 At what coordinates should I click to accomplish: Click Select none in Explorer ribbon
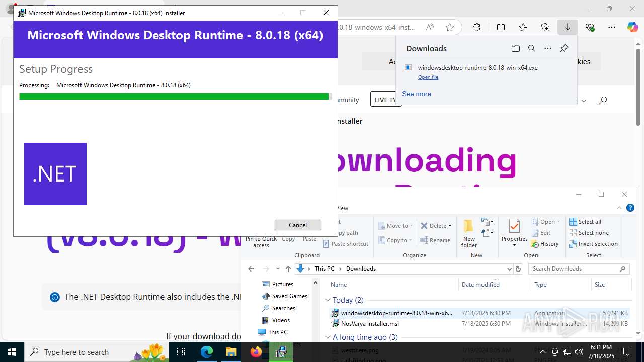[x=589, y=233]
